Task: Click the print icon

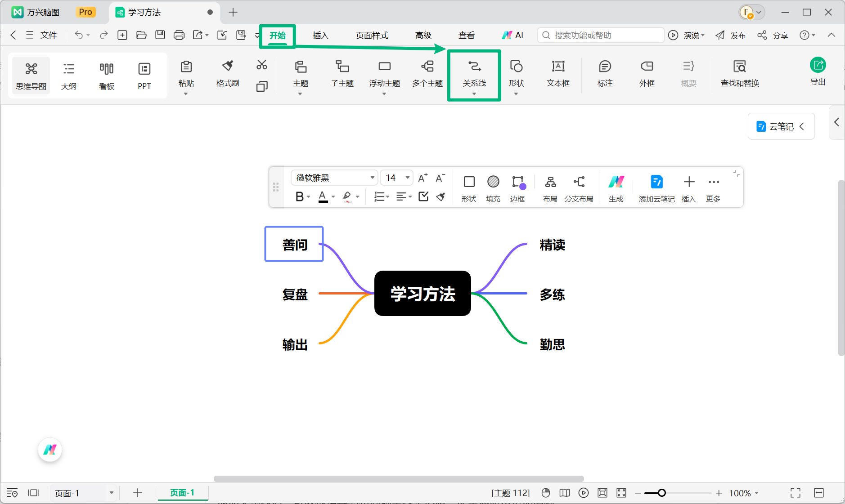Action: pos(179,35)
